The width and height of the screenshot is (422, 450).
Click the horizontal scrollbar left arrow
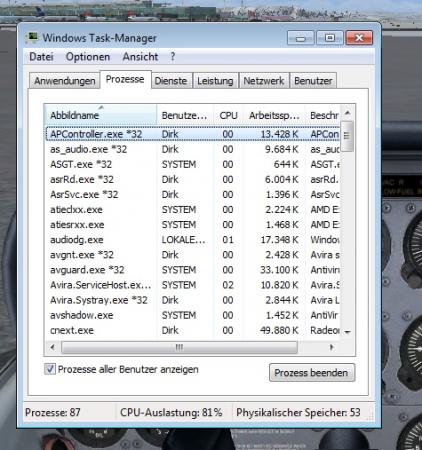[x=52, y=347]
